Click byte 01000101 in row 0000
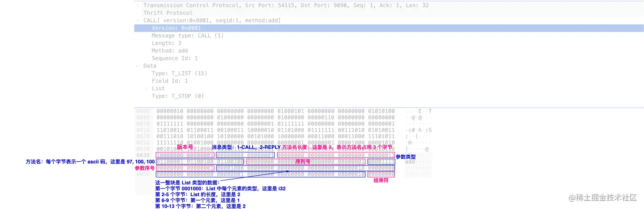644x209 pixels. coord(290,111)
